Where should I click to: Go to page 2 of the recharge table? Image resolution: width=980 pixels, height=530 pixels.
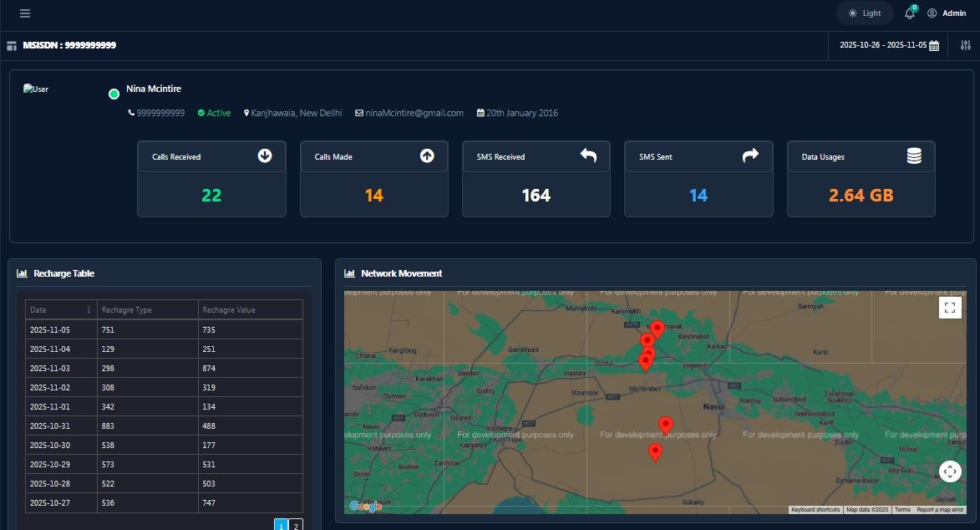(x=295, y=526)
